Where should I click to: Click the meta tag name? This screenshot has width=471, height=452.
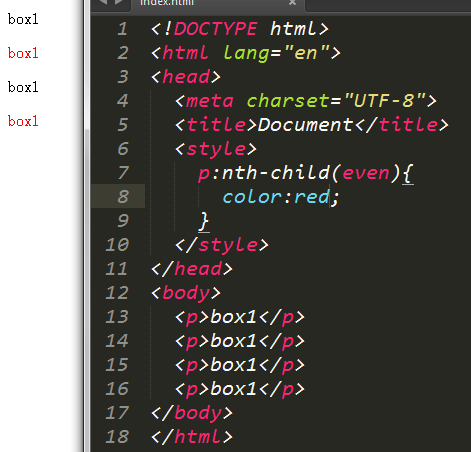[x=209, y=101]
